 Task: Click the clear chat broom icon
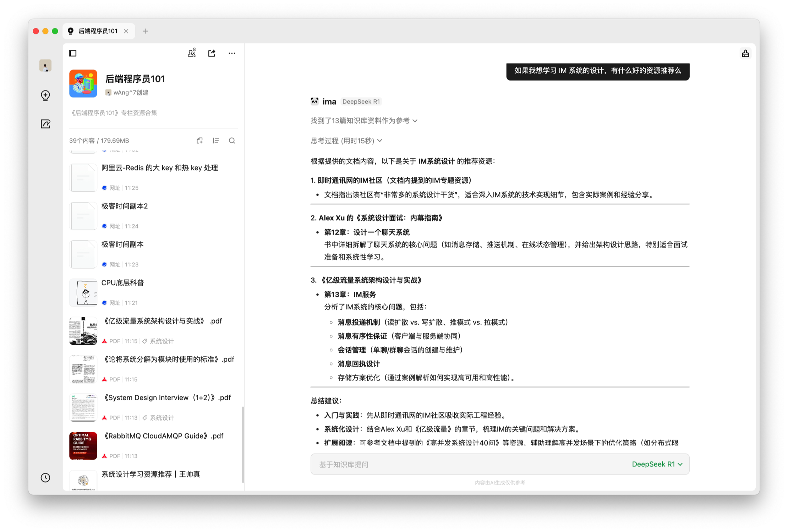pyautogui.click(x=745, y=53)
